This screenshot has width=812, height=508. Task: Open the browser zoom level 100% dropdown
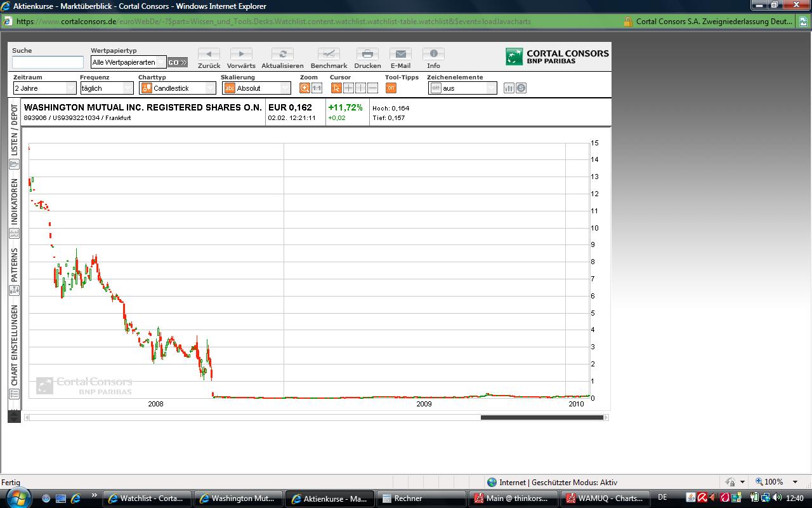796,482
